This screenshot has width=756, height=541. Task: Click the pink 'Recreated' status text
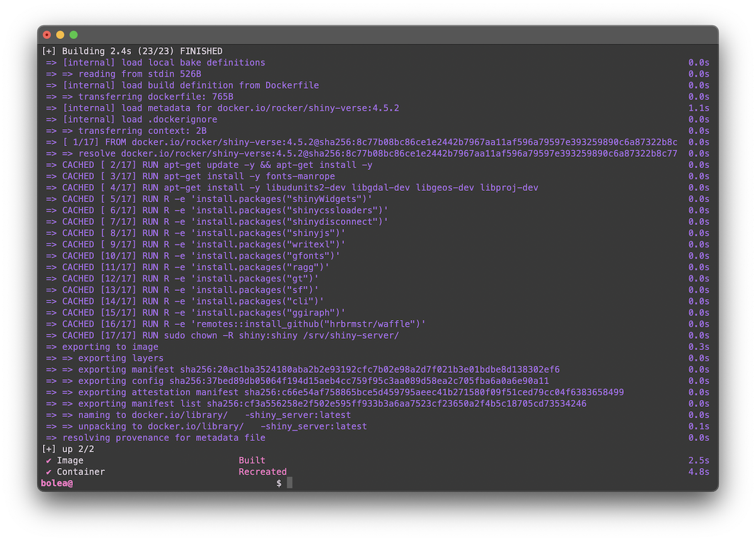(263, 472)
